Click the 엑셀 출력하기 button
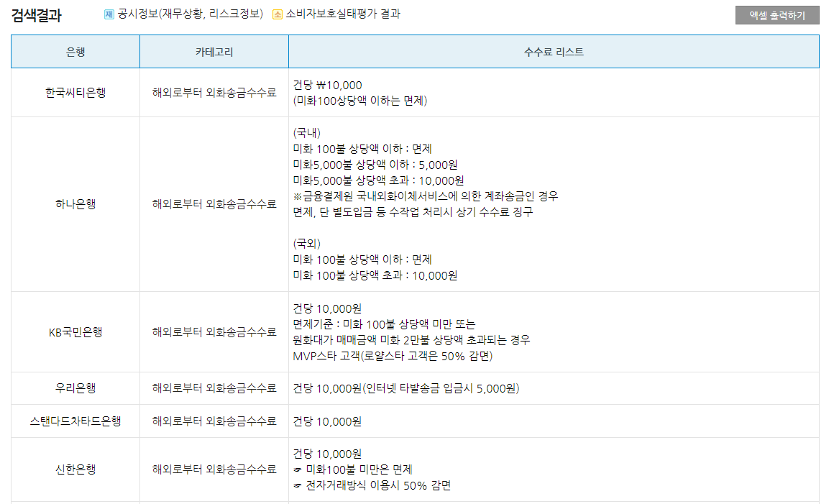This screenshot has height=504, width=834. (x=777, y=15)
